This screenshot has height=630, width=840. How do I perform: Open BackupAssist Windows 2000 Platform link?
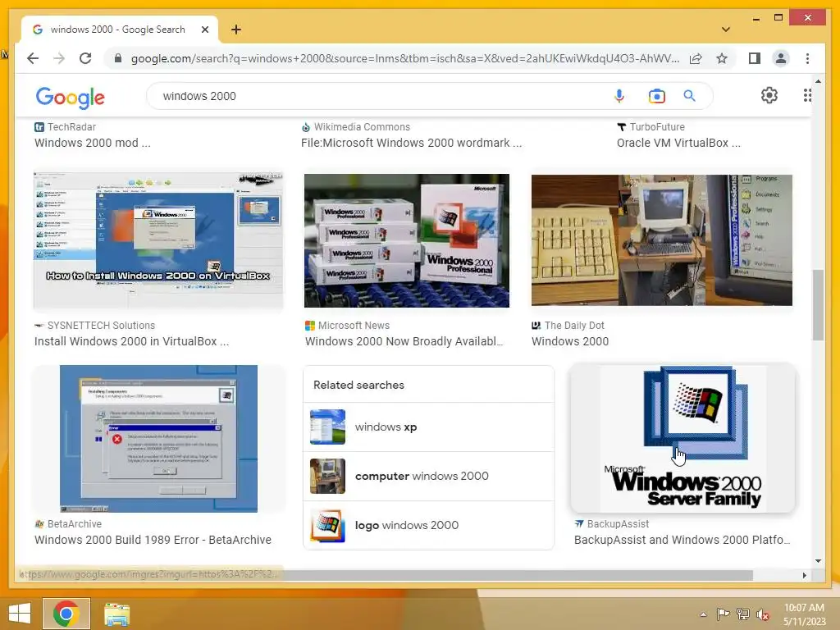tap(682, 540)
